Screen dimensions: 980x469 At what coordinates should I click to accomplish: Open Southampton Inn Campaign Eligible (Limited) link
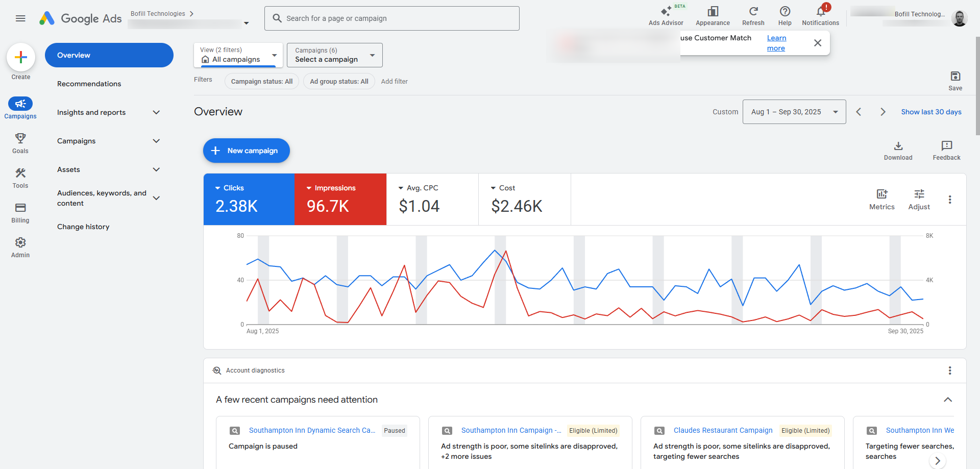511,430
